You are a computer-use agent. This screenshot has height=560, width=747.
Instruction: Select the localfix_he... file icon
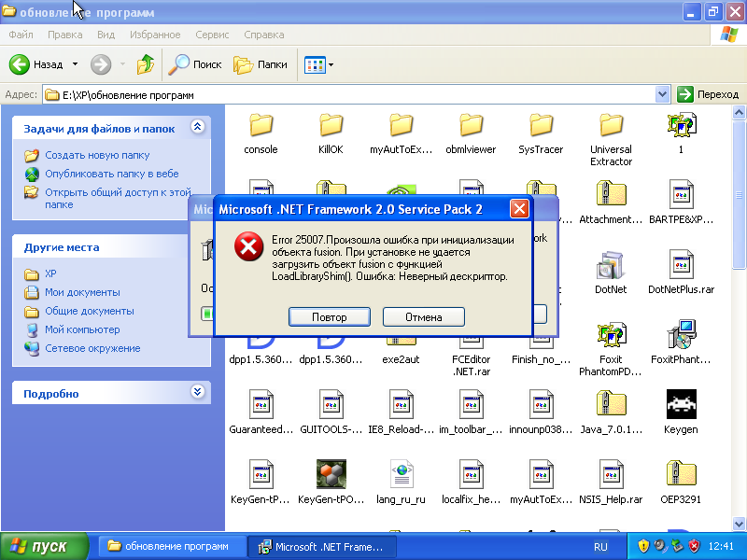point(471,474)
